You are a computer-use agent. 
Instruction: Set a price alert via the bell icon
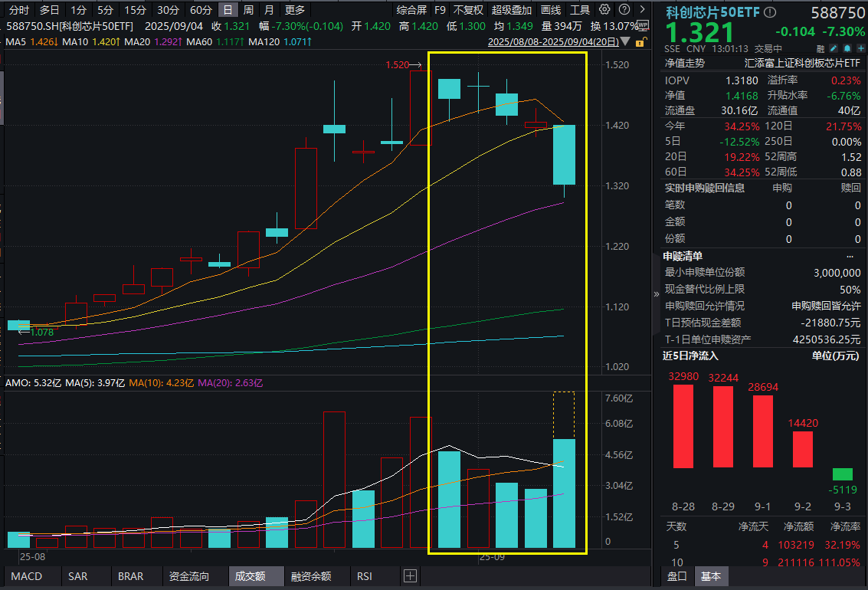(x=847, y=48)
